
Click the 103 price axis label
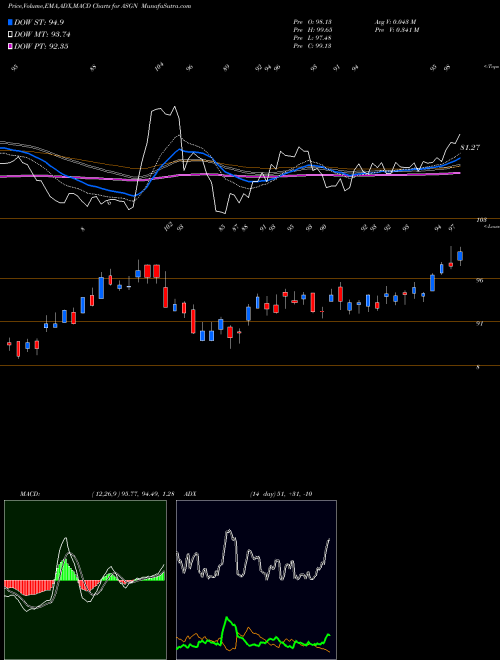point(481,220)
